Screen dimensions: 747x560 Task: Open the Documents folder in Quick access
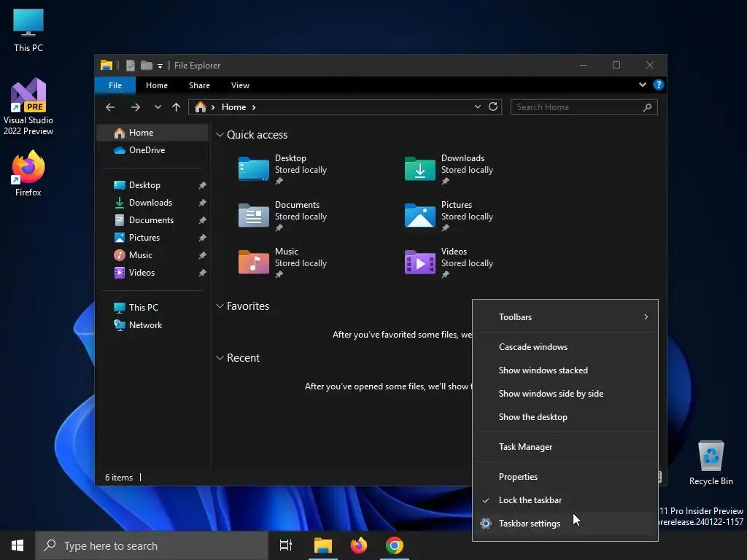282,216
